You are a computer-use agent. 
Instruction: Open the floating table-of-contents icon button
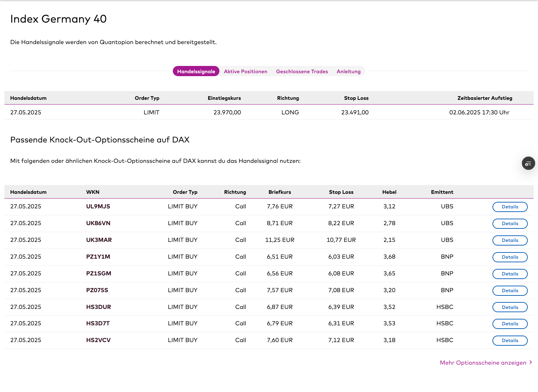(528, 164)
